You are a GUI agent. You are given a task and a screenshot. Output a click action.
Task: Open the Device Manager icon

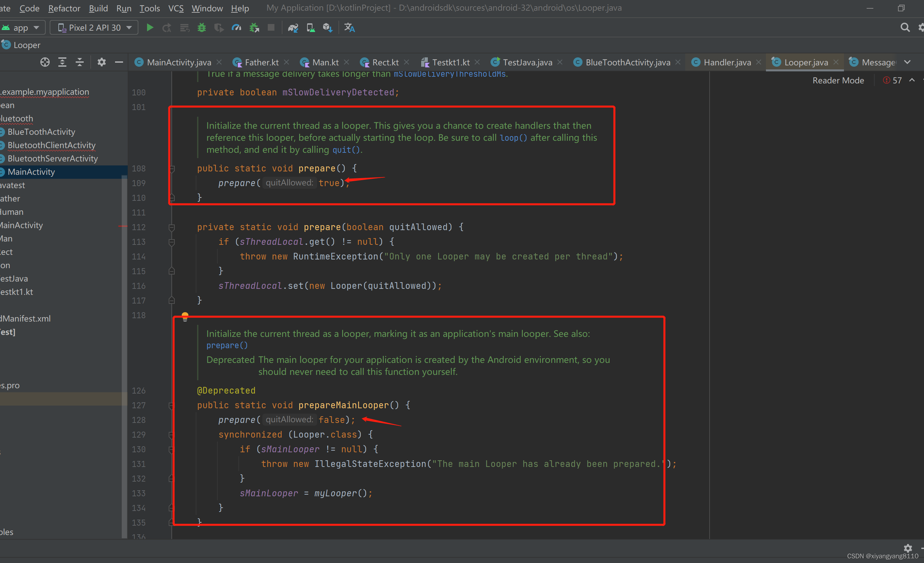click(310, 28)
